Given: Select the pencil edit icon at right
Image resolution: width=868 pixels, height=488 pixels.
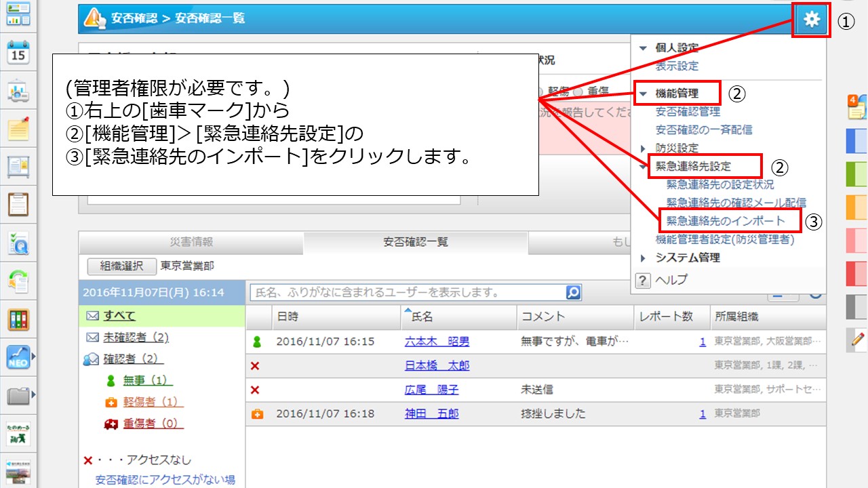Looking at the screenshot, I should click(857, 341).
